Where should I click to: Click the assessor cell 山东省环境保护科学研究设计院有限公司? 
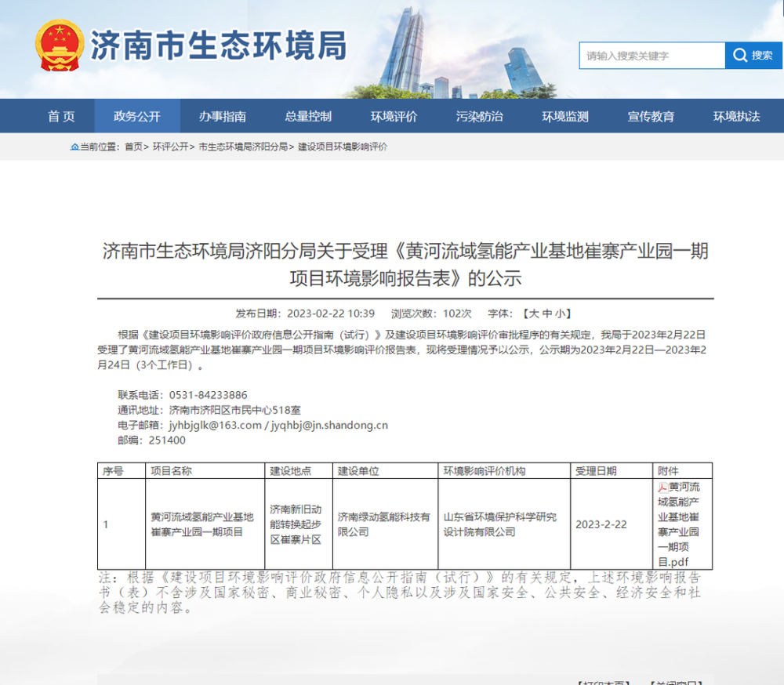pos(500,524)
